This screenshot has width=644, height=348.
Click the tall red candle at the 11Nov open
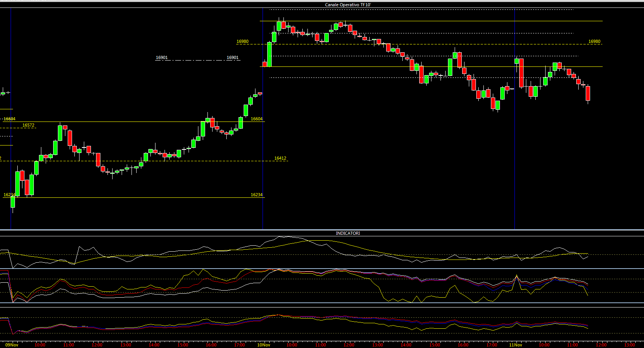point(522,73)
